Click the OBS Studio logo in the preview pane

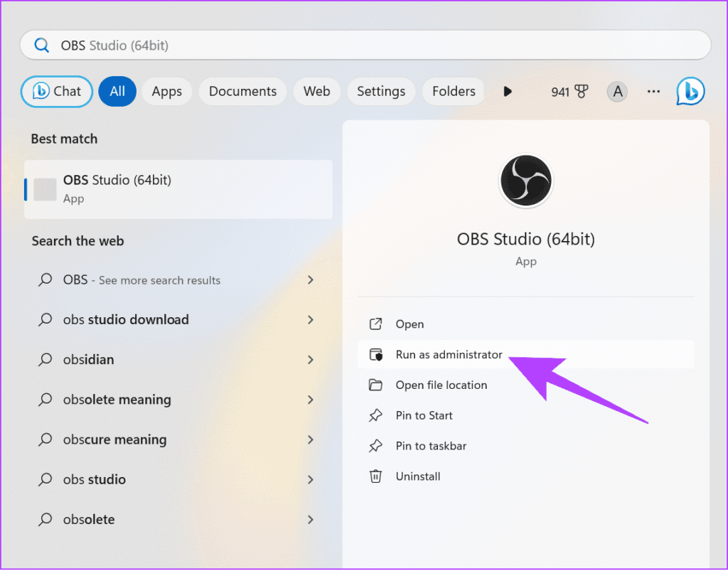pos(526,181)
